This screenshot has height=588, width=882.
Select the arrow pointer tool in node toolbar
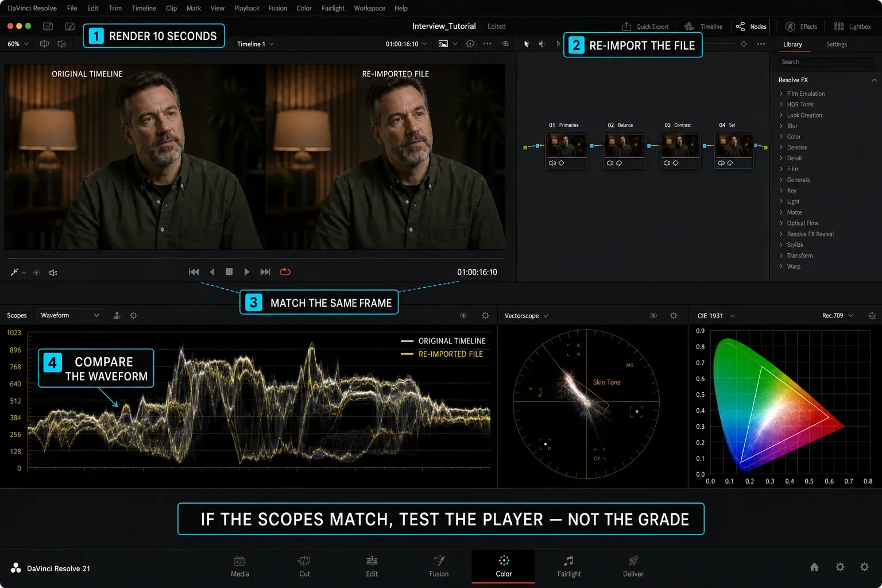tap(526, 44)
